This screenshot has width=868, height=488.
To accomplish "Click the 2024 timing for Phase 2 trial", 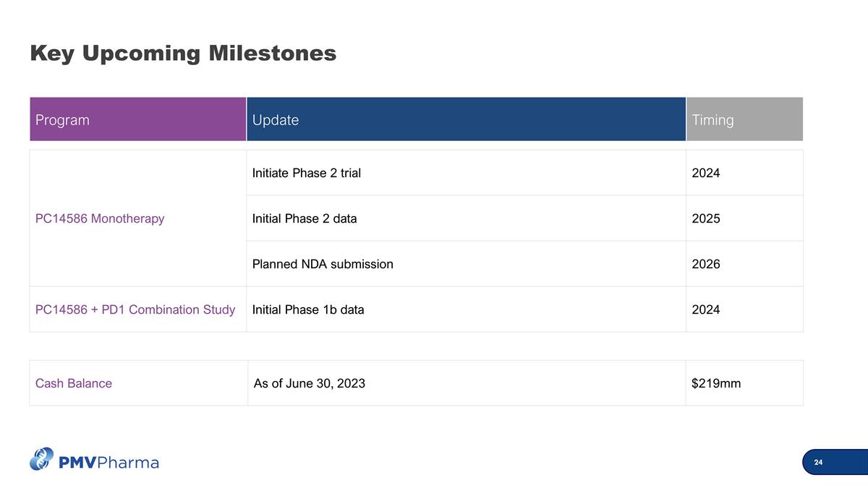I will point(706,173).
